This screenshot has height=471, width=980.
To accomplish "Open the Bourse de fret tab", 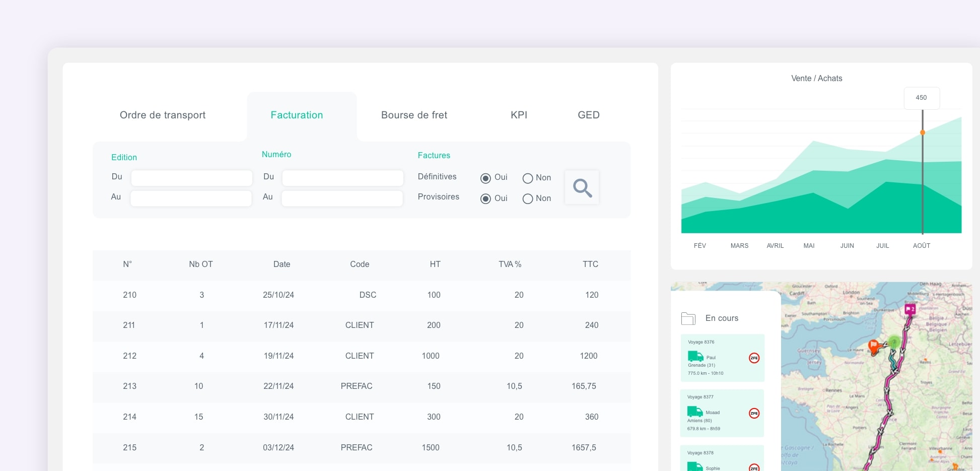I will coord(414,115).
